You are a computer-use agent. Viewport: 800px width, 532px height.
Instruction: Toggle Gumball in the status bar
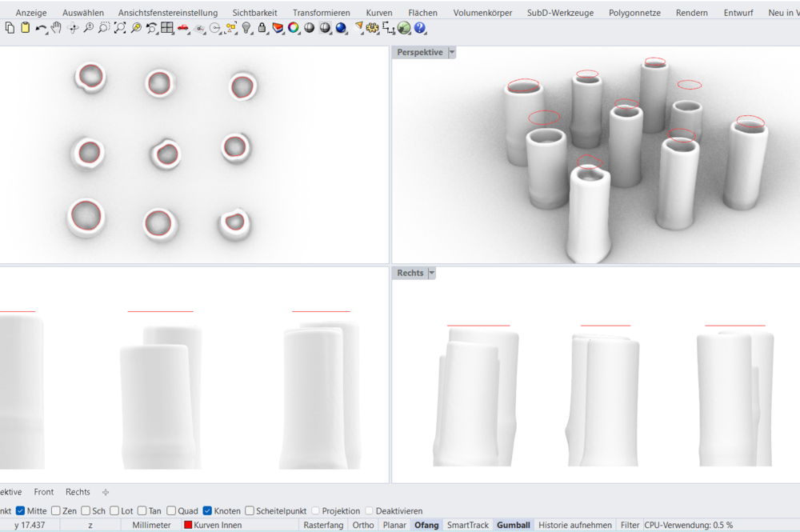[x=513, y=525]
